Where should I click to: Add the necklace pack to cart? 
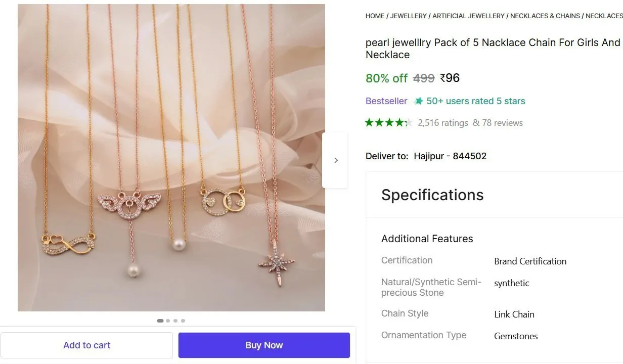coord(87,345)
